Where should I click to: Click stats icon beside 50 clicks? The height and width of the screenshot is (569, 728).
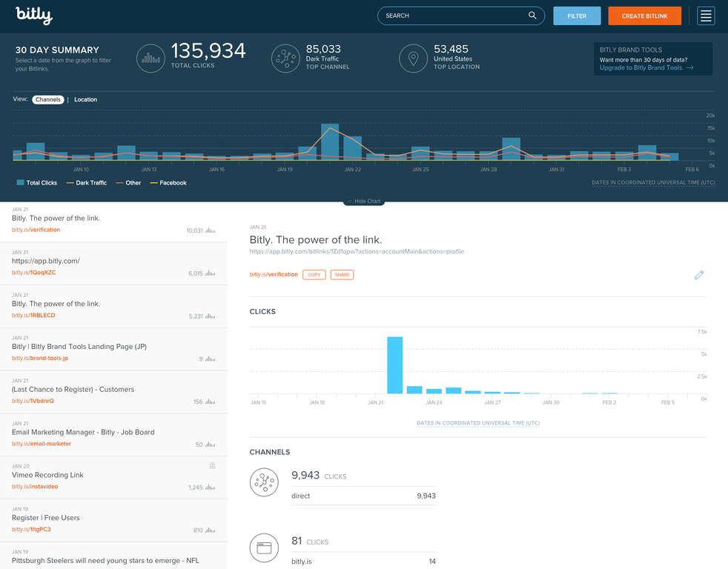coord(211,444)
